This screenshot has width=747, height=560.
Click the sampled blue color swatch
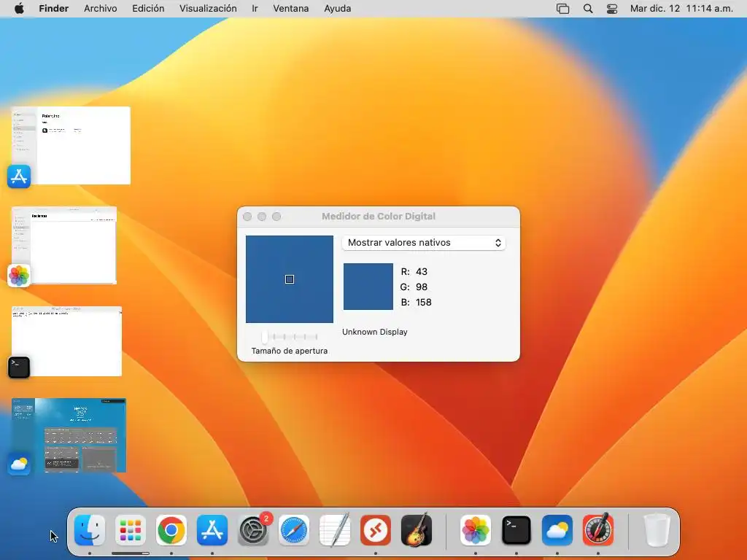click(368, 287)
